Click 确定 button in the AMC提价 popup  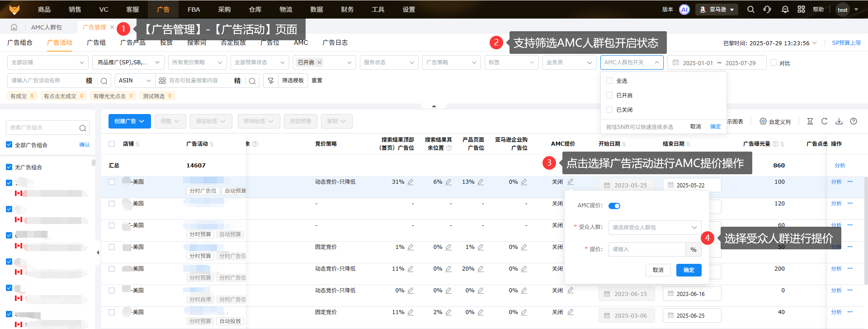point(689,270)
